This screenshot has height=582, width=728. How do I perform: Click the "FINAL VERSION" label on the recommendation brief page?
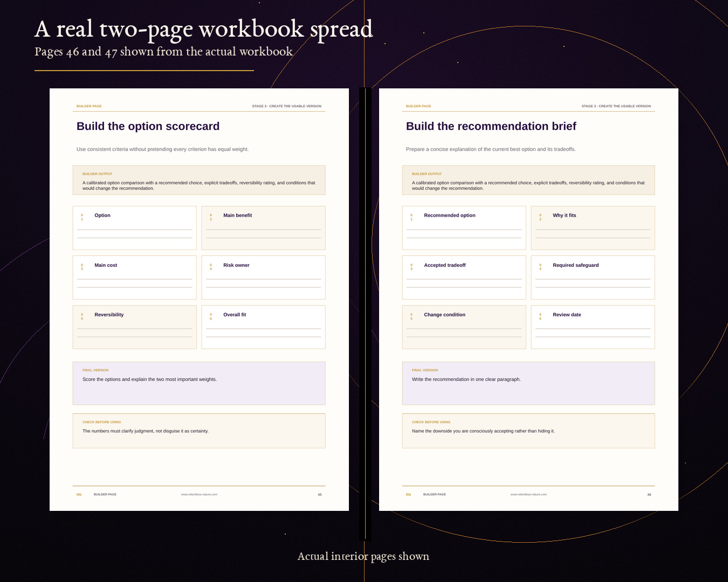[425, 370]
